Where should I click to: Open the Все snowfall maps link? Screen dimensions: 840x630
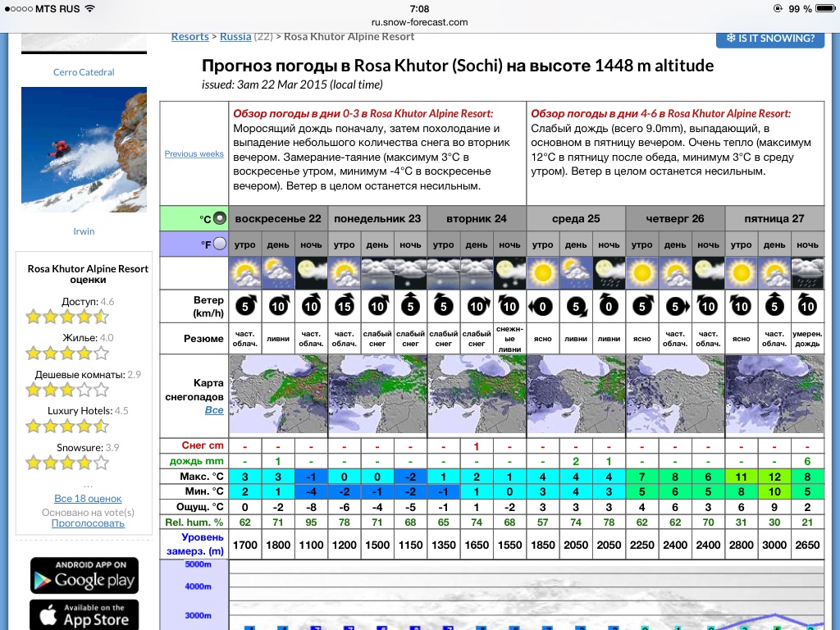tap(214, 410)
